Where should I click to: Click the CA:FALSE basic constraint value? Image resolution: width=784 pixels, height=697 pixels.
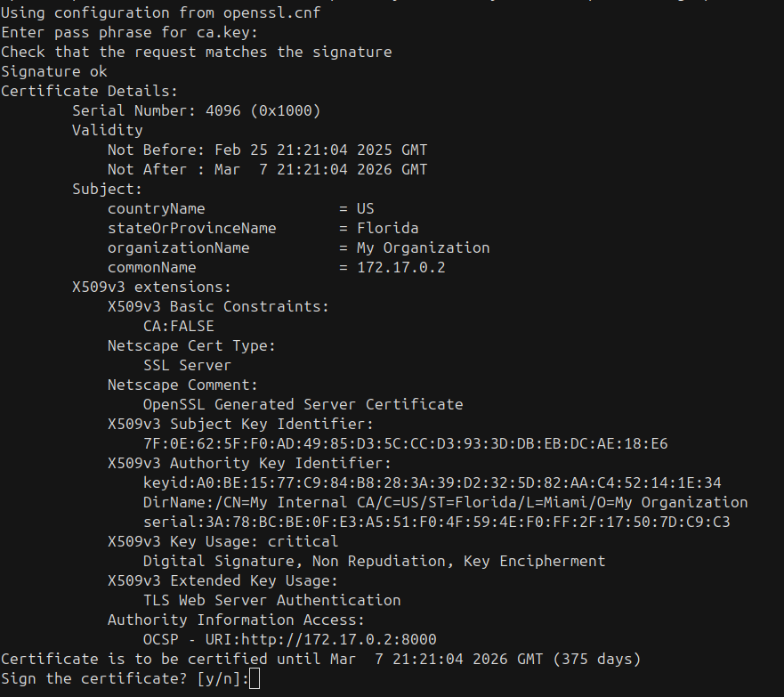point(178,326)
